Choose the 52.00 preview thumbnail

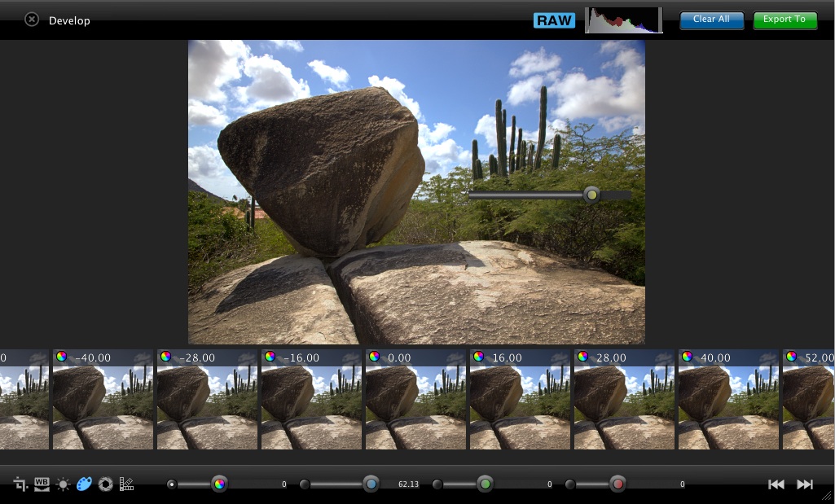tap(809, 399)
